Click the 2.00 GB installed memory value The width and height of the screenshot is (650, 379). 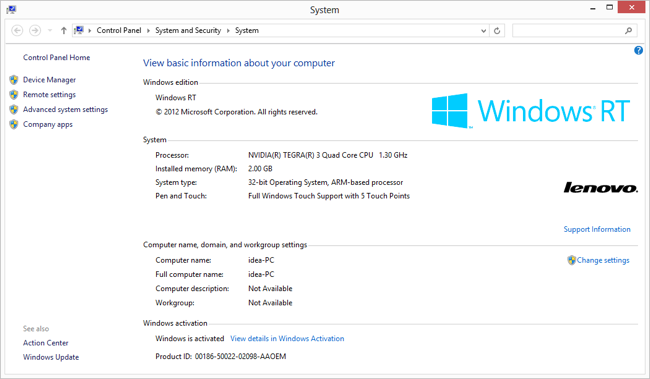(260, 169)
